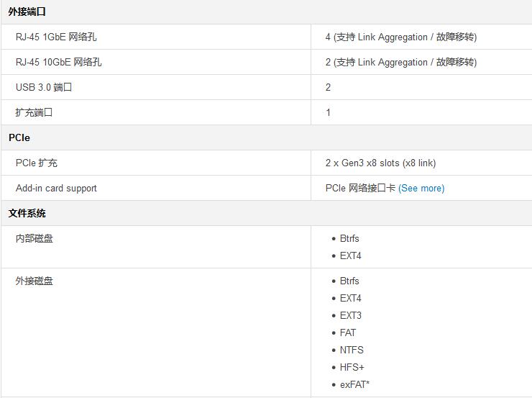This screenshot has width=532, height=398.
Task: Click the 内部磁盘 row label
Action: click(34, 238)
